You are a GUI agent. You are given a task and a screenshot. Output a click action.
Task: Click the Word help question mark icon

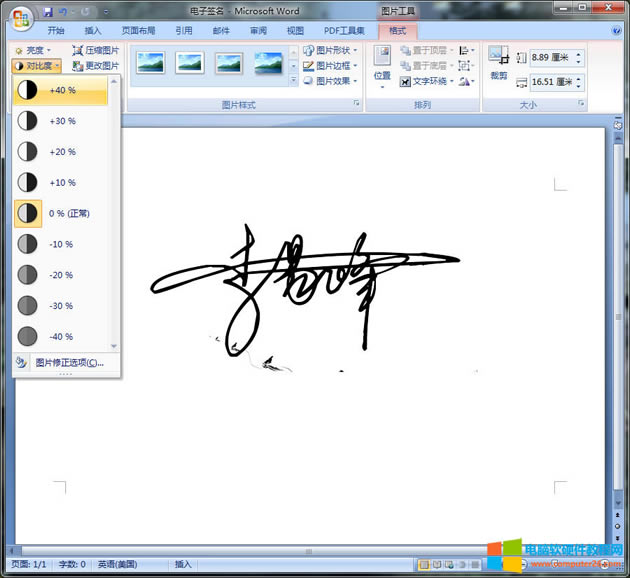[x=616, y=31]
